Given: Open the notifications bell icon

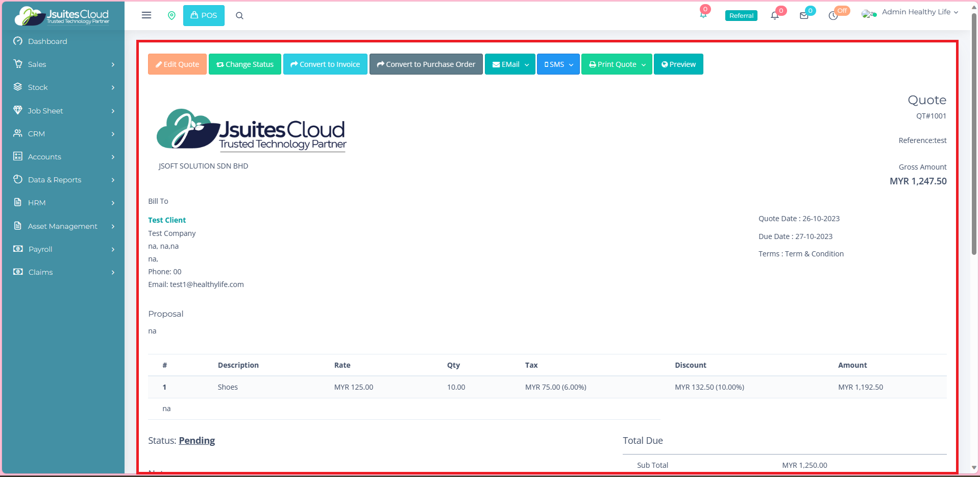Looking at the screenshot, I should (x=775, y=15).
